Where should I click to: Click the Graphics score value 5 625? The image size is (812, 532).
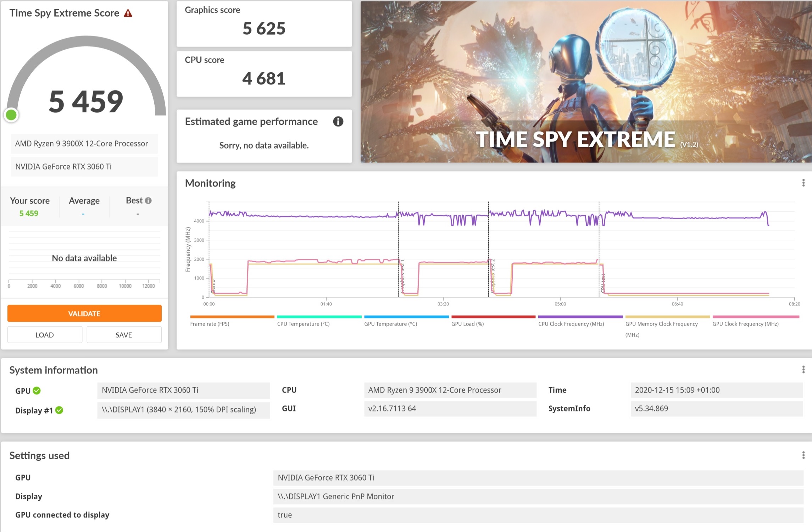pos(264,28)
